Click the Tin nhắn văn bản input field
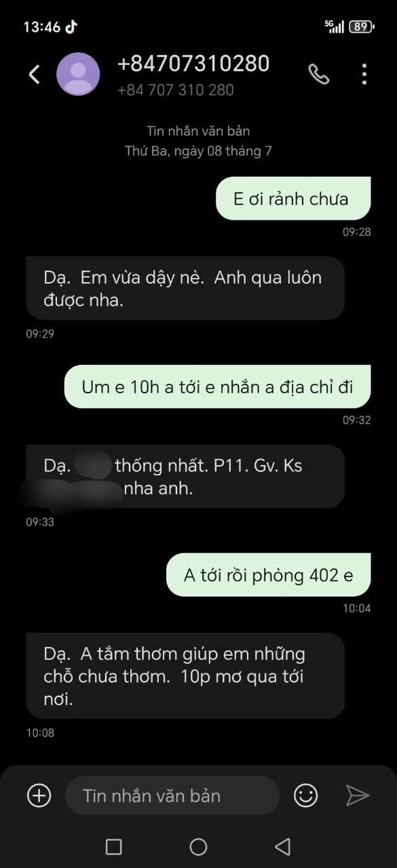This screenshot has width=397, height=868. [172, 795]
